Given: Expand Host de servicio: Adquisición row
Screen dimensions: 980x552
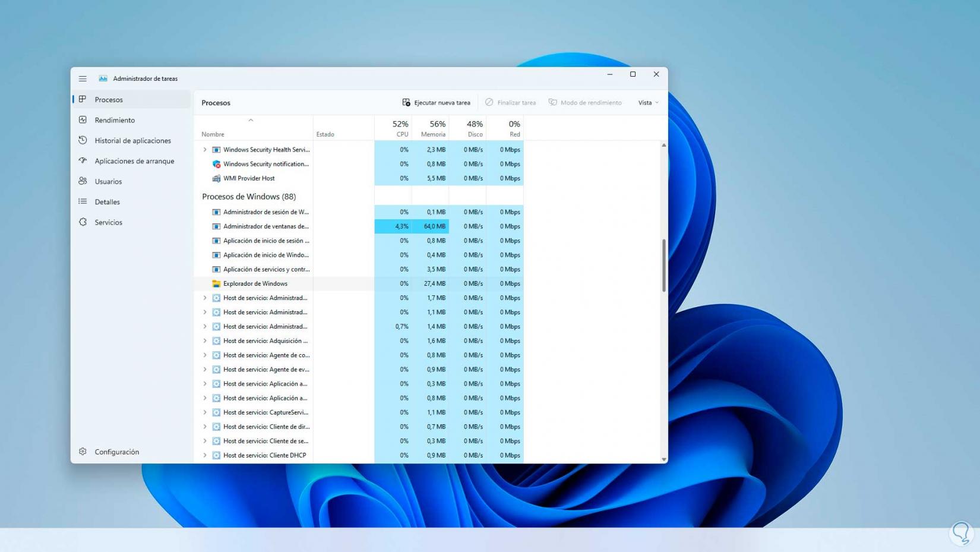Looking at the screenshot, I should tap(205, 341).
